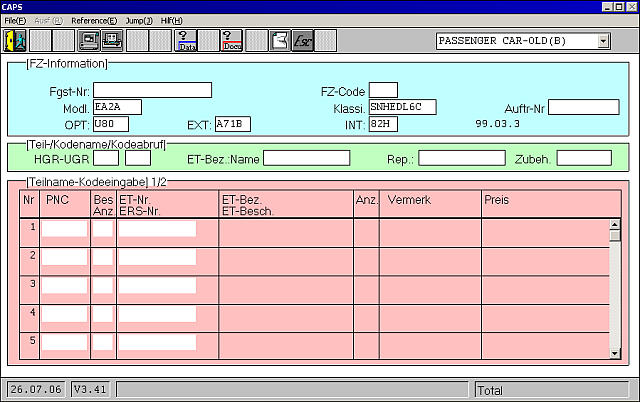Focus the PNC field in row 1
640x402 pixels.
pyautogui.click(x=65, y=229)
